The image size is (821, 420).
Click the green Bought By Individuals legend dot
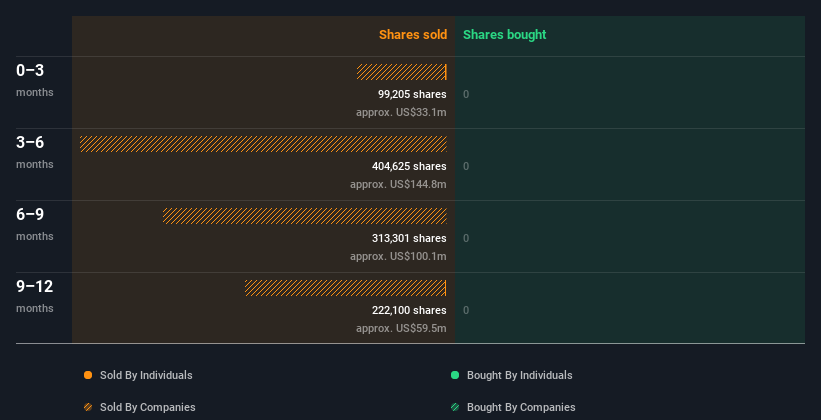[x=455, y=375]
